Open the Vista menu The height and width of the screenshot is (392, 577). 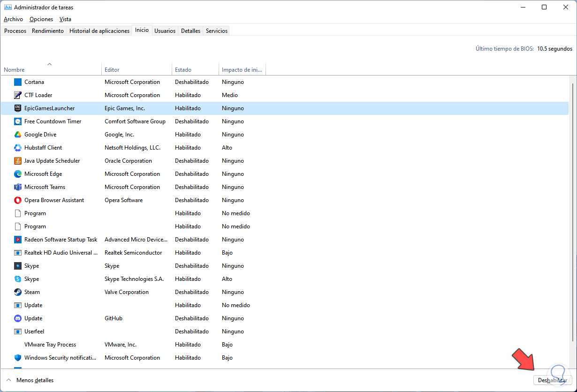(65, 19)
